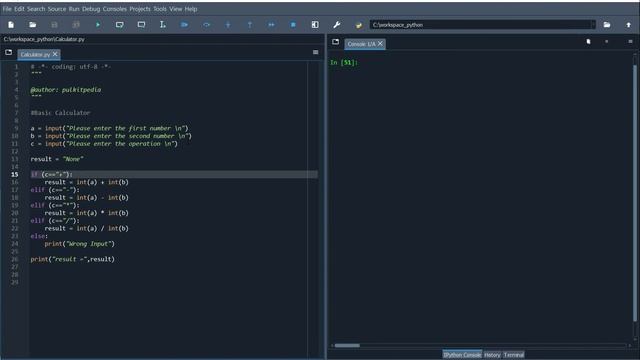The image size is (640, 360).
Task: Open the Run menu
Action: [x=74, y=9]
